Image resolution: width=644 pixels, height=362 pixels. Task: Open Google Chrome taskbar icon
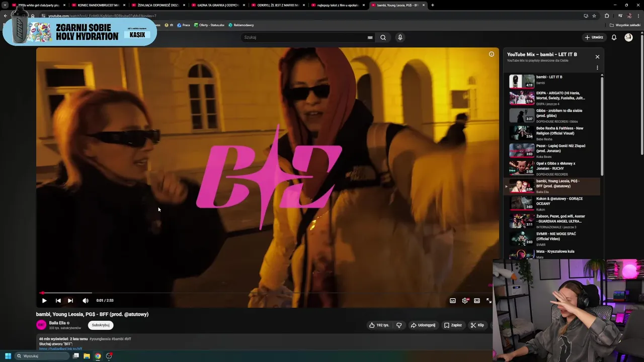[98, 356]
